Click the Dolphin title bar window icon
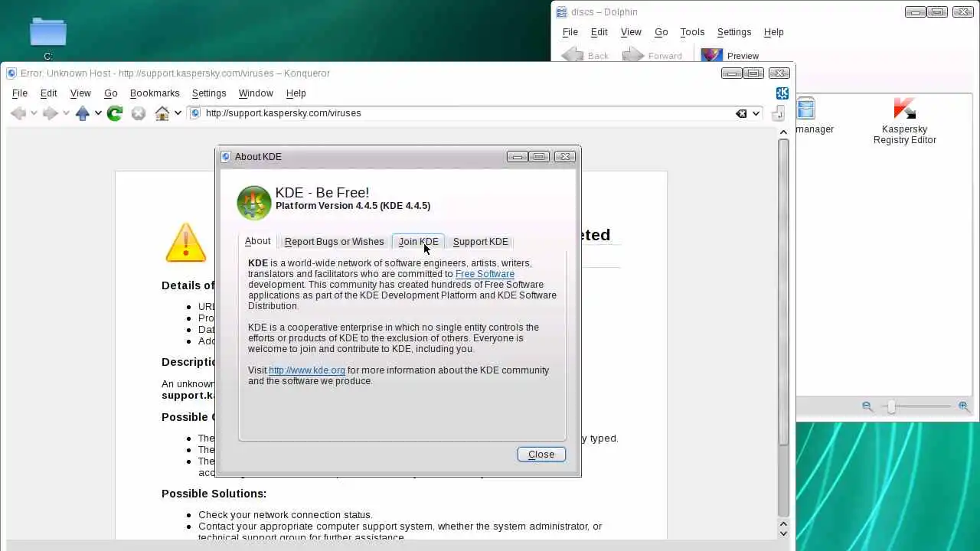The height and width of the screenshot is (551, 980). (561, 11)
